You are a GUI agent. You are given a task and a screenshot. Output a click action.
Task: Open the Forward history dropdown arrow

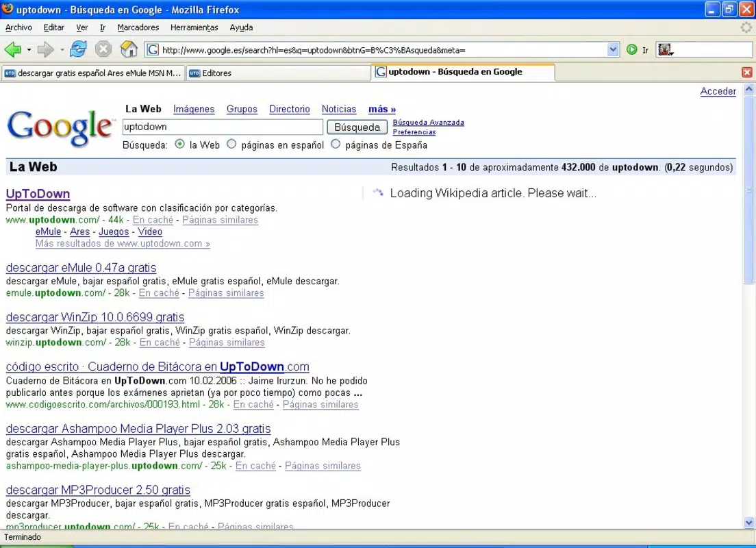tap(62, 49)
